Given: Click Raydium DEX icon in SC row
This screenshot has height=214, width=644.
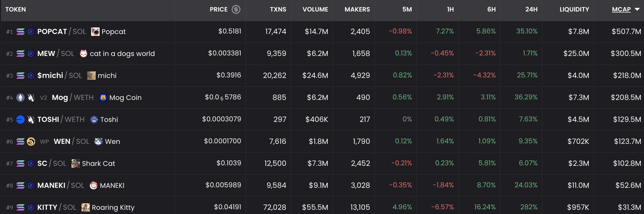Looking at the screenshot, I should click(x=31, y=164).
